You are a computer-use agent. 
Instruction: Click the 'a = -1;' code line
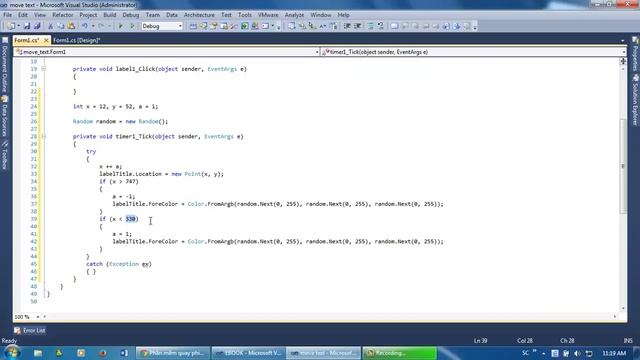click(124, 197)
